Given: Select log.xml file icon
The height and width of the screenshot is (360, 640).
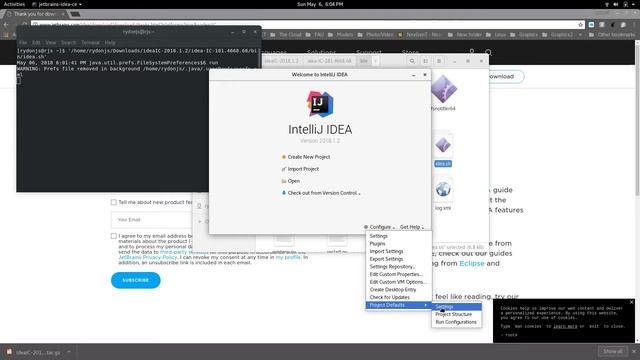Looking at the screenshot, I should coord(443,189).
